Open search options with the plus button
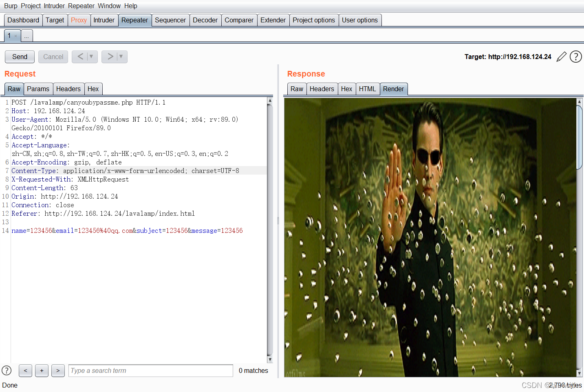Image resolution: width=584 pixels, height=392 pixels. coord(42,370)
